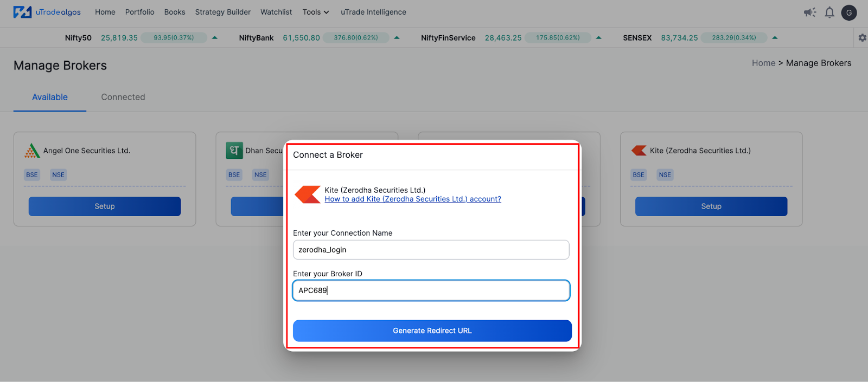
Task: Open the Watchlist page
Action: [276, 12]
